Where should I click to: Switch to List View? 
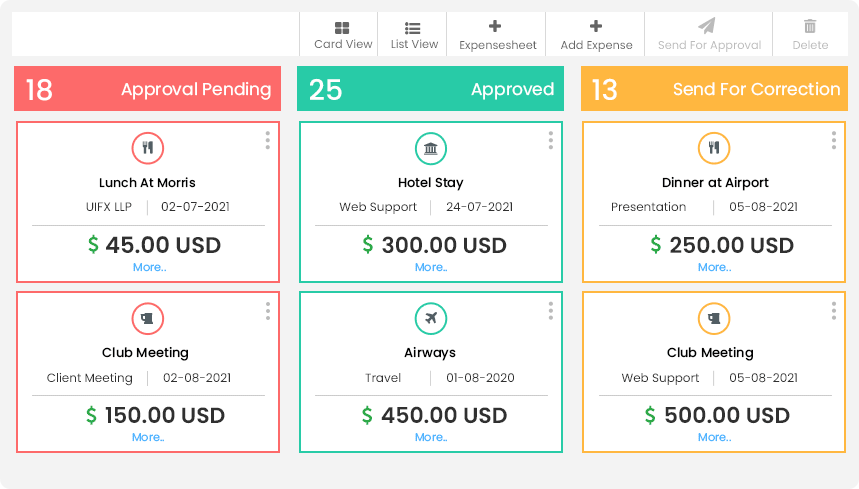click(x=414, y=35)
